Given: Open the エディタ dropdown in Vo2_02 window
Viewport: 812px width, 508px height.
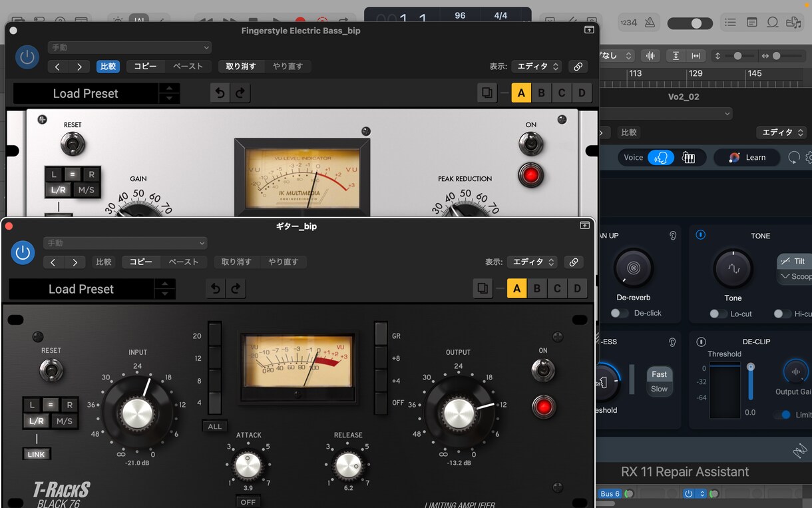Looking at the screenshot, I should click(x=783, y=132).
